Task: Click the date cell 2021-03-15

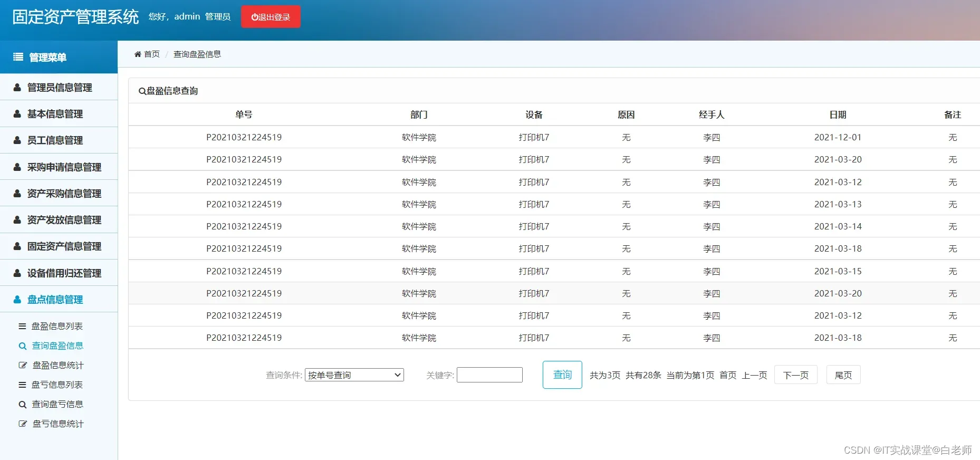Action: pos(838,271)
